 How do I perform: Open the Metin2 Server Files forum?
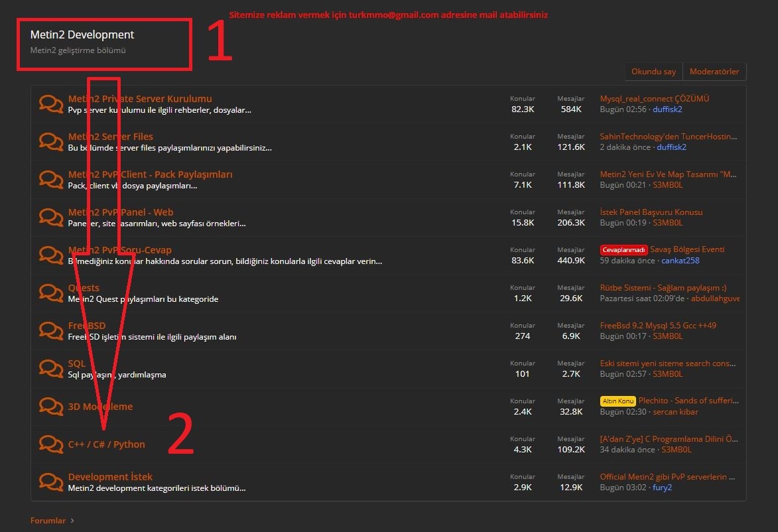[x=111, y=137]
